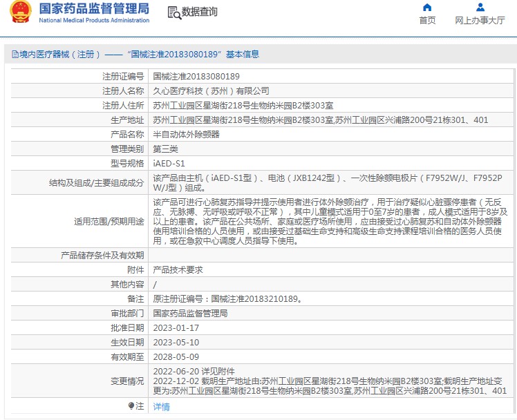Open the 首页 navigation item
517x420 pixels.
pyautogui.click(x=427, y=21)
